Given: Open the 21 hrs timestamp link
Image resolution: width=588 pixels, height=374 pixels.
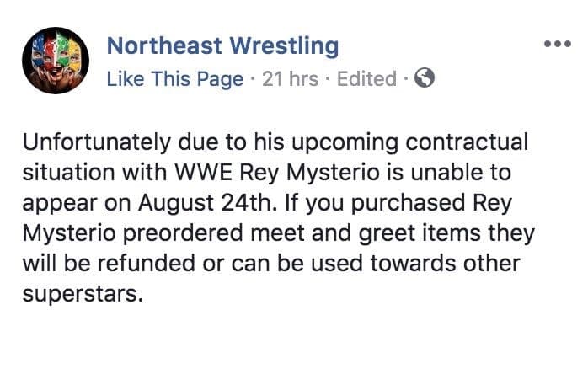Looking at the screenshot, I should pyautogui.click(x=291, y=79).
